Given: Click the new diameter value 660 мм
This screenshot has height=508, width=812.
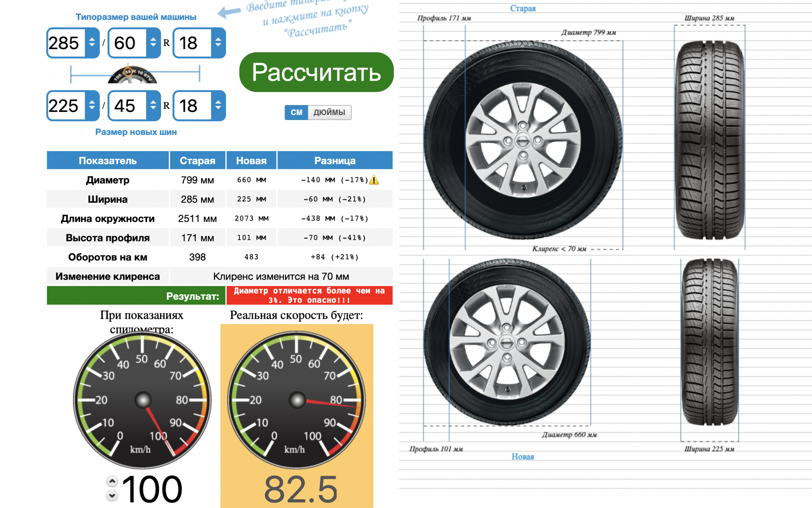Looking at the screenshot, I should [251, 180].
